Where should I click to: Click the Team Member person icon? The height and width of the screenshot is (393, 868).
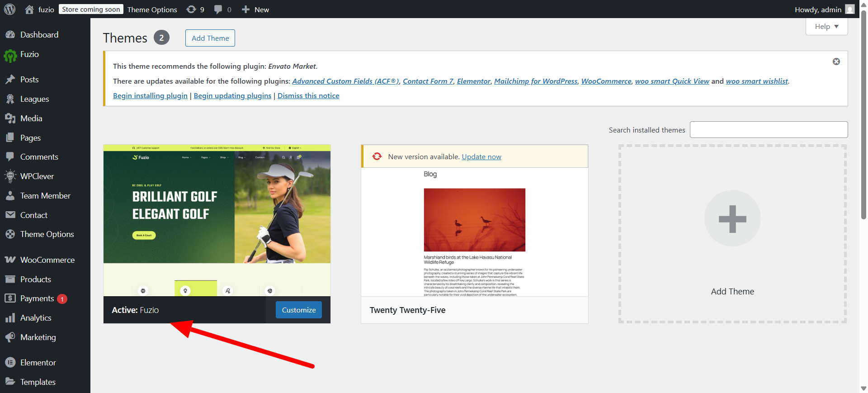pyautogui.click(x=10, y=196)
